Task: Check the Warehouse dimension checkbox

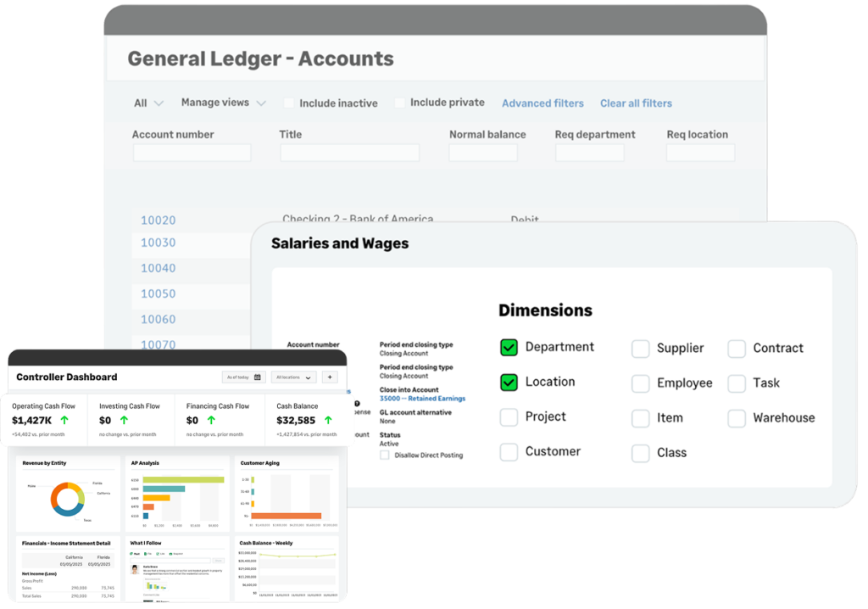Action: pyautogui.click(x=737, y=418)
